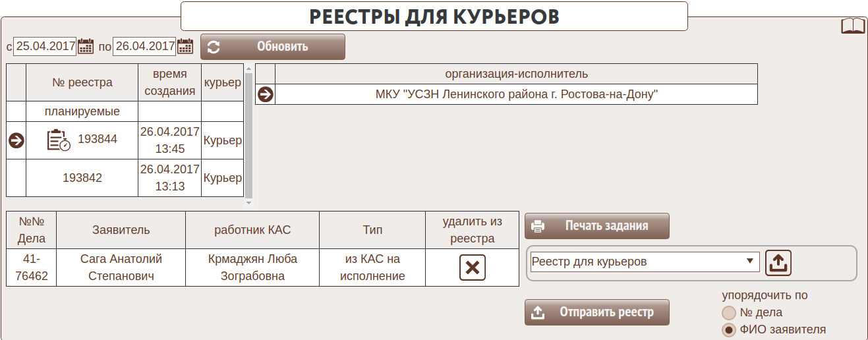Viewport: 868px width, 340px height.
Task: Click the upload icon beside registry dropdown
Action: (778, 262)
